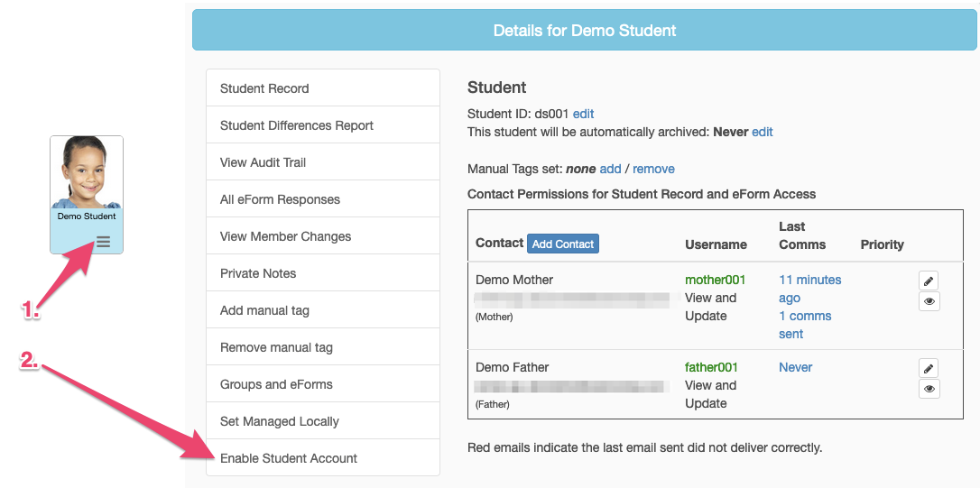Open the hamburger menu on Demo Student card
The height and width of the screenshot is (488, 980).
103,241
